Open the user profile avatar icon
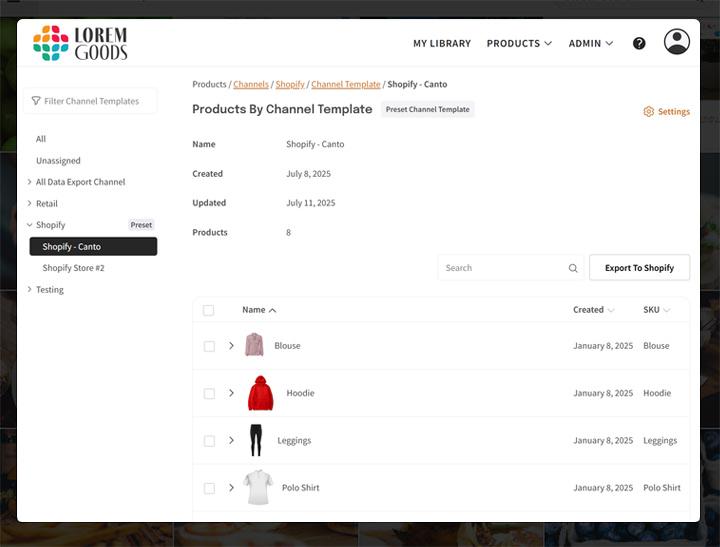720x547 pixels. (x=677, y=42)
